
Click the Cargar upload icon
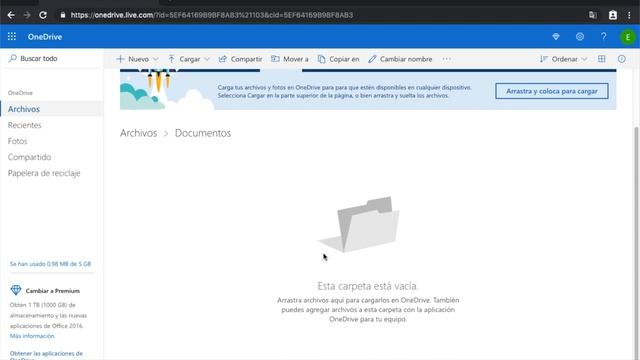coord(171,59)
